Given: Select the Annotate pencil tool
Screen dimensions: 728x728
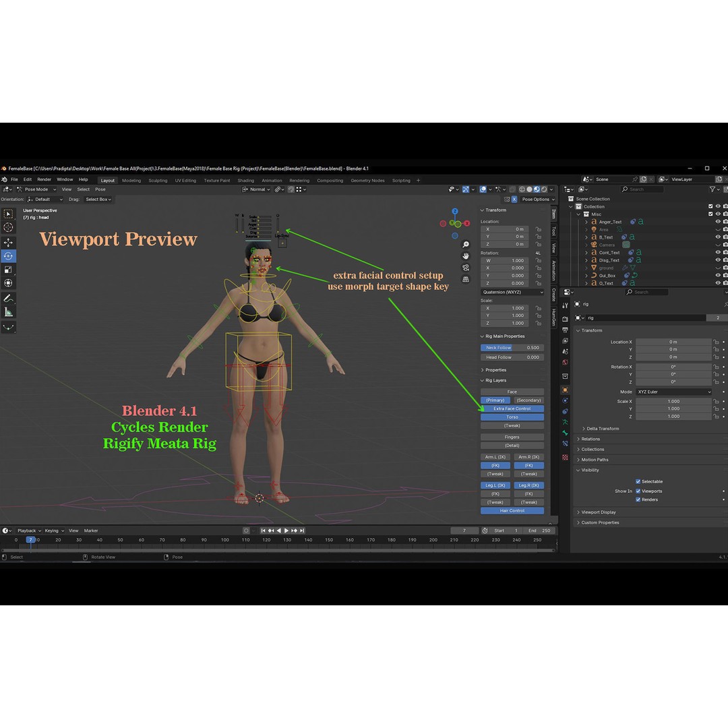Looking at the screenshot, I should pyautogui.click(x=8, y=298).
